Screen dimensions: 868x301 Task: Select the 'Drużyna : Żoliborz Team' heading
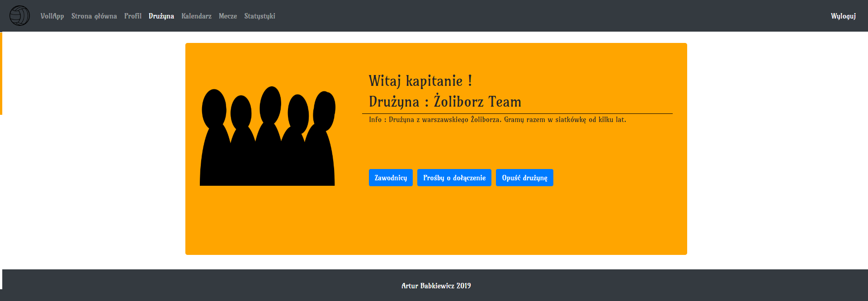pyautogui.click(x=445, y=102)
